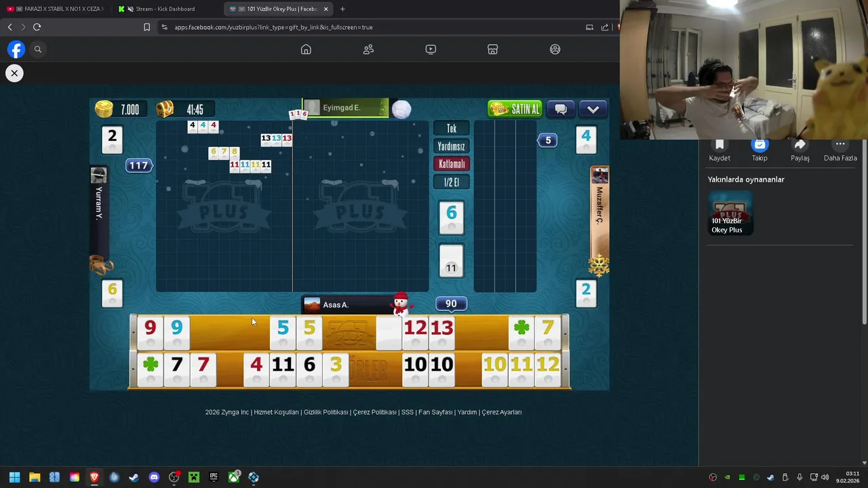Click Muzaffer C. player avatar
The width and height of the screenshot is (868, 488).
[600, 176]
